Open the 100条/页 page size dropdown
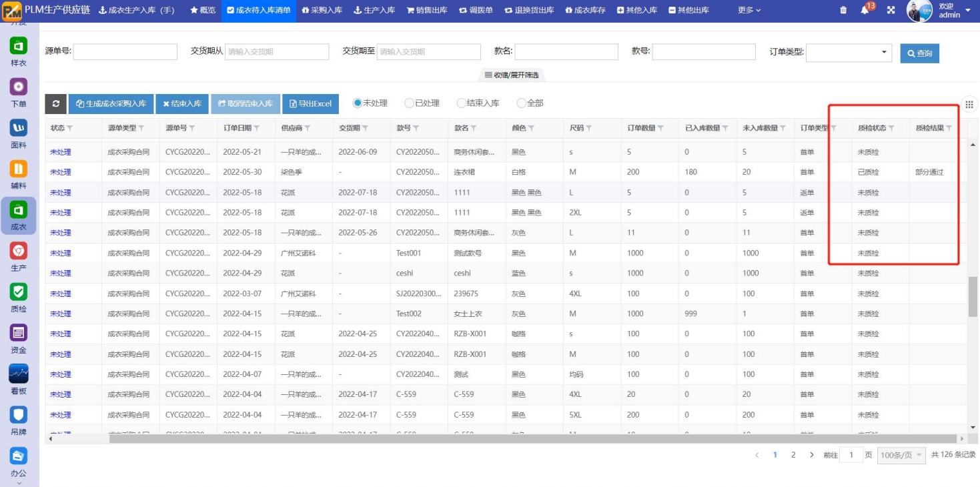Viewport: 980px width, 487px height. point(901,455)
